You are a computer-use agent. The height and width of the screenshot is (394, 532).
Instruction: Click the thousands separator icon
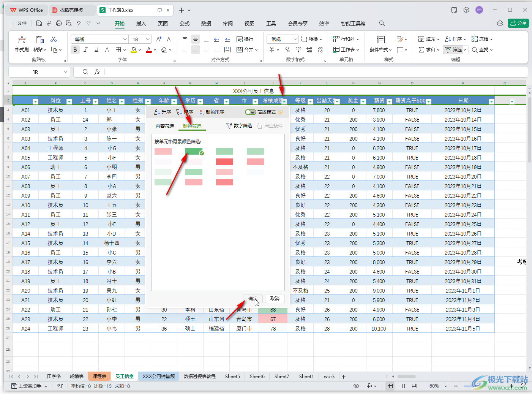(298, 50)
